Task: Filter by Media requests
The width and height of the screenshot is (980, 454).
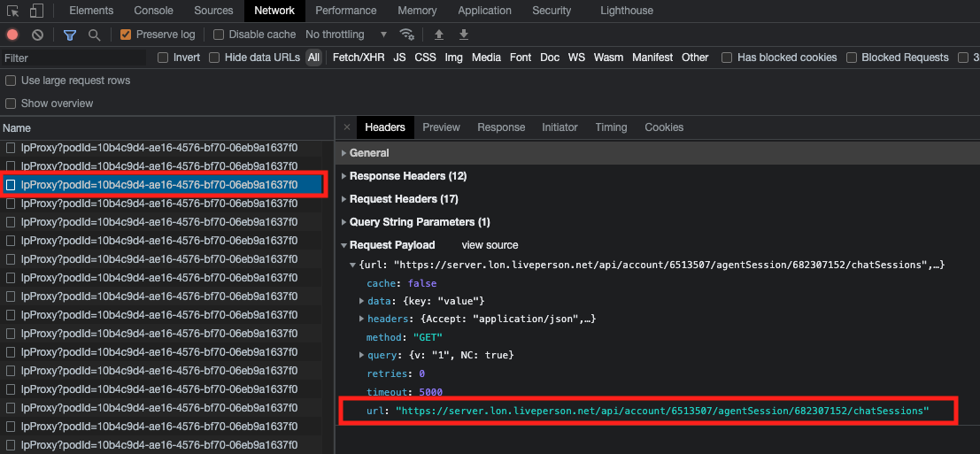Action: (x=486, y=58)
